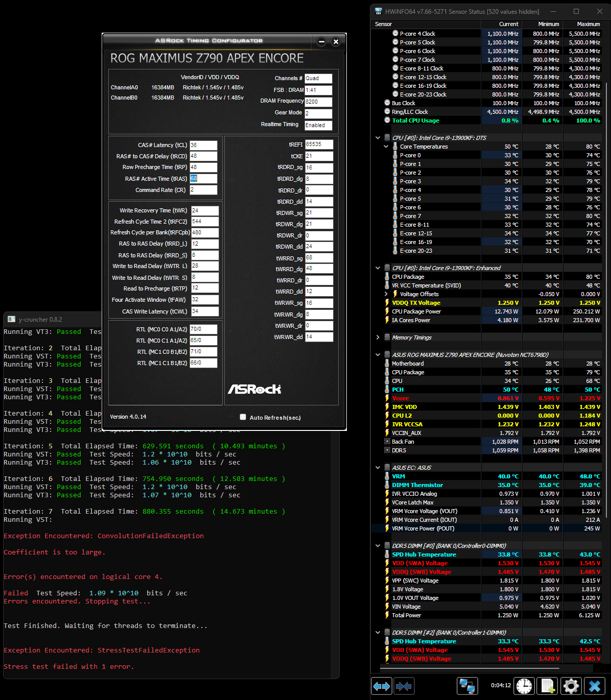Click lightning icon beside VRM Vcore Power (POUT)
The width and height of the screenshot is (611, 700).
click(x=387, y=528)
